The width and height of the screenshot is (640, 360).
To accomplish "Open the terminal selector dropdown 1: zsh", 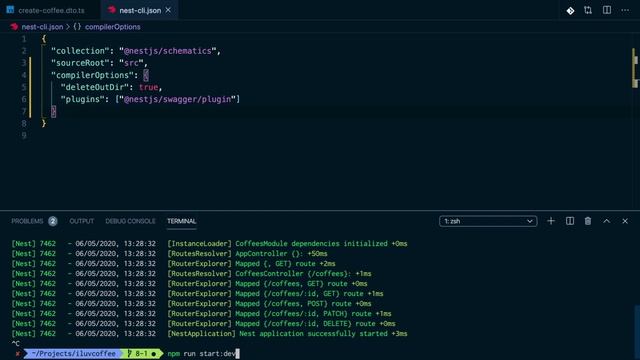I will tap(488, 221).
